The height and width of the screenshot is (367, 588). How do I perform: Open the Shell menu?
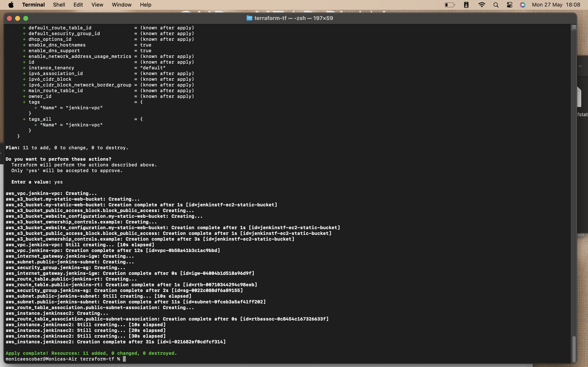coord(59,5)
